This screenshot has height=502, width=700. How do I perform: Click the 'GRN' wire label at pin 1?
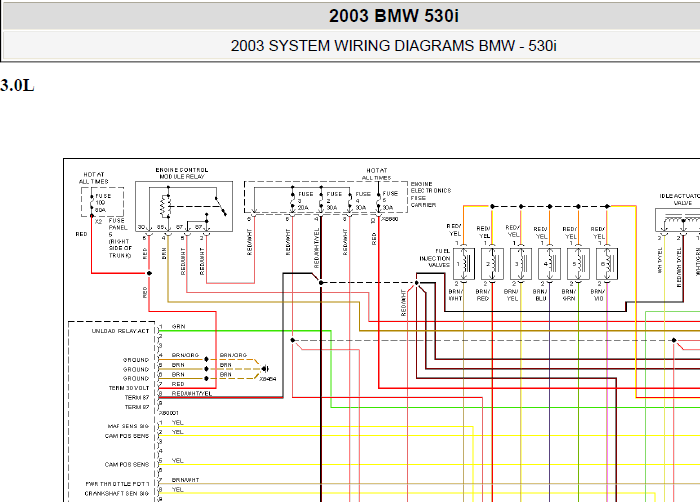[x=178, y=326]
